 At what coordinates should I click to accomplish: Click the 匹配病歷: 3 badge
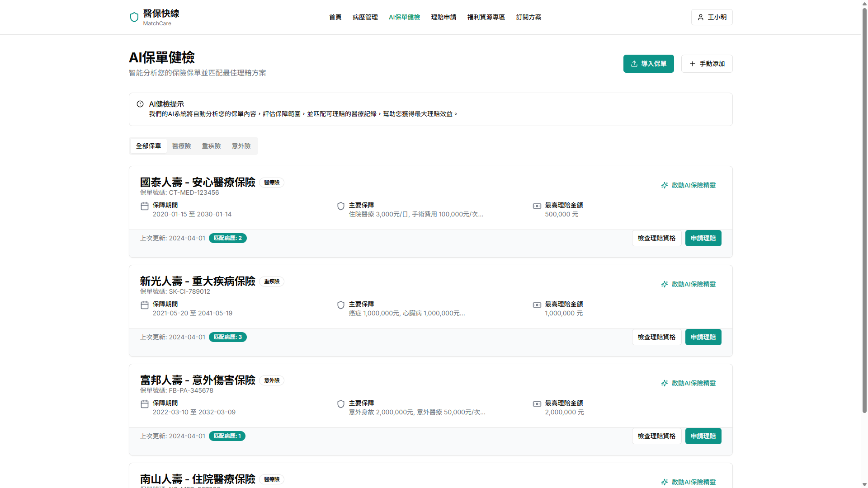(x=228, y=337)
